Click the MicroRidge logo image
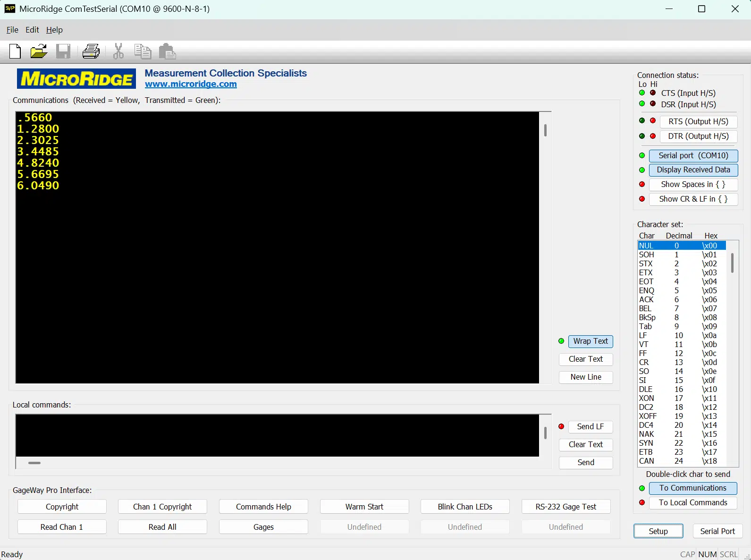The height and width of the screenshot is (560, 751). (x=76, y=79)
